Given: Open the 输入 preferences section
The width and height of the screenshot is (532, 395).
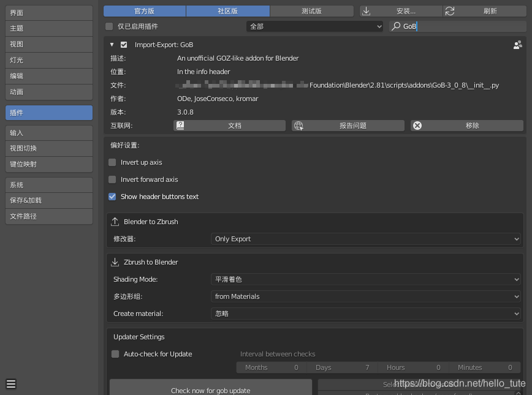Looking at the screenshot, I should 49,133.
